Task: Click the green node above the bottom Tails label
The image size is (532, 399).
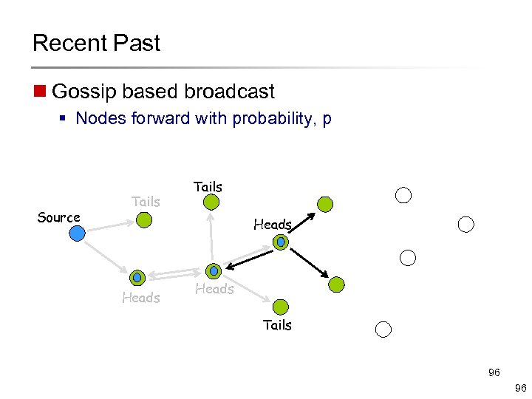Action: pos(280,307)
